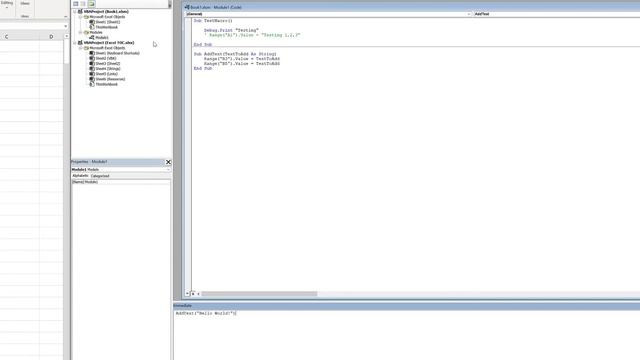
Task: Click the code window title bar icon
Action: tap(187, 7)
